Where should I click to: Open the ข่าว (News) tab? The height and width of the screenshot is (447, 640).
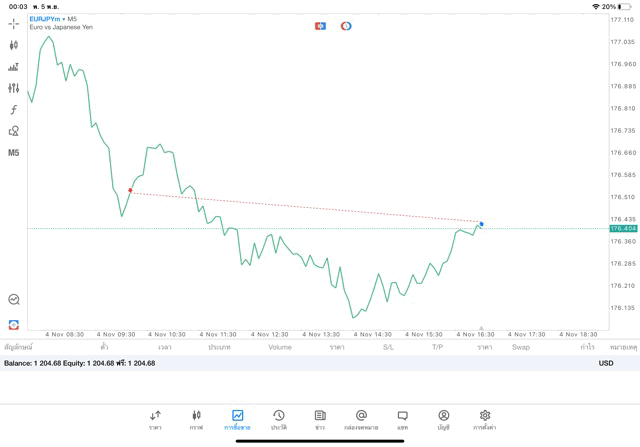click(x=320, y=418)
